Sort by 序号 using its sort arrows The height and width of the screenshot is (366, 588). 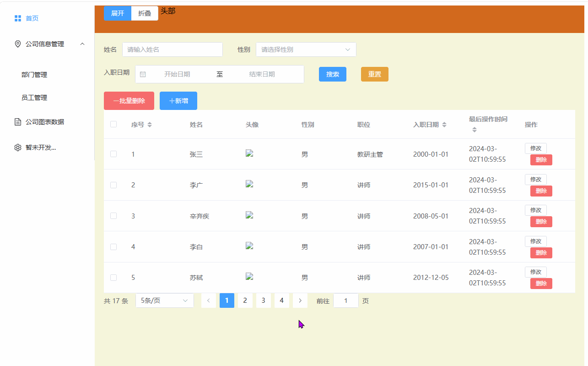click(x=150, y=125)
